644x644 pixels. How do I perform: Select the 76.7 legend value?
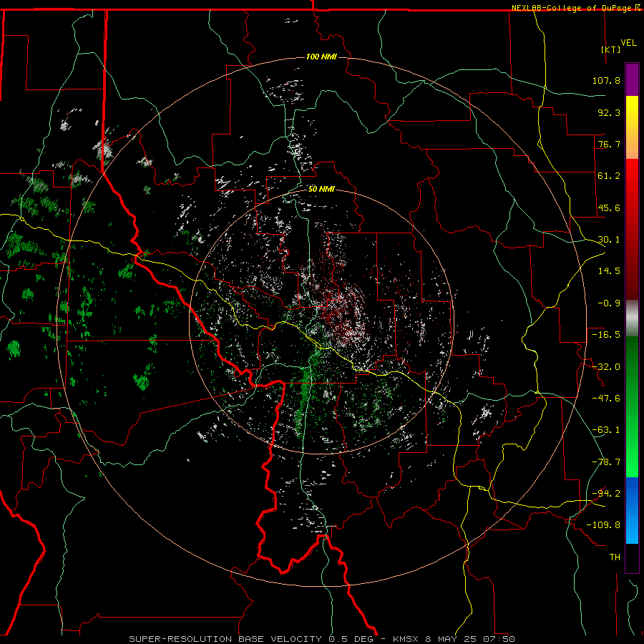(x=609, y=144)
